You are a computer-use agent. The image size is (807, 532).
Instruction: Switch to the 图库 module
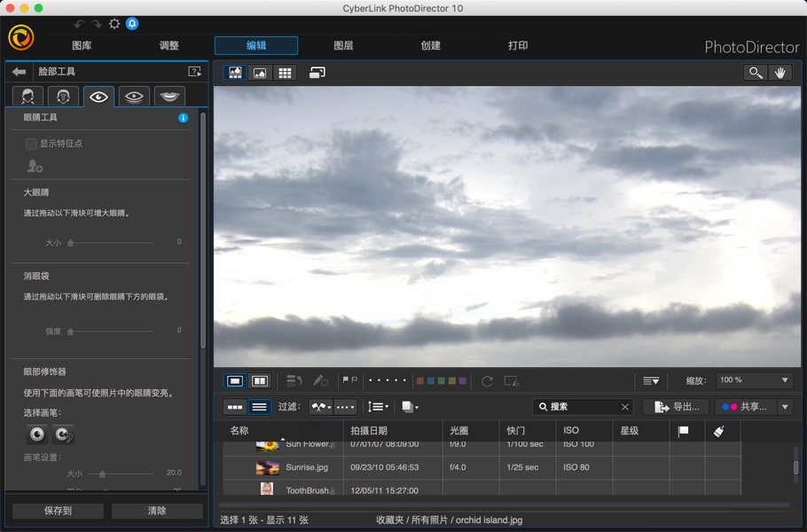tap(81, 43)
